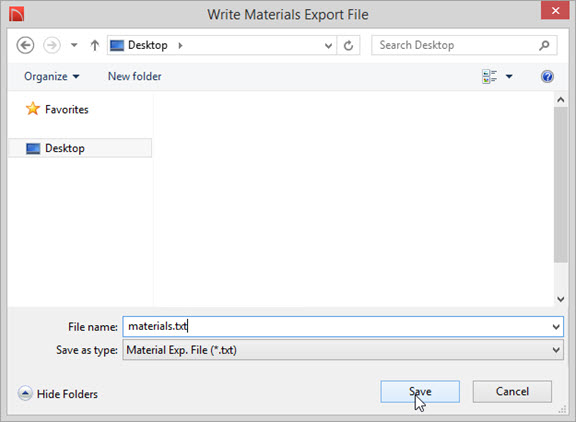Select Desktop in the navigation pane

pyautogui.click(x=80, y=148)
